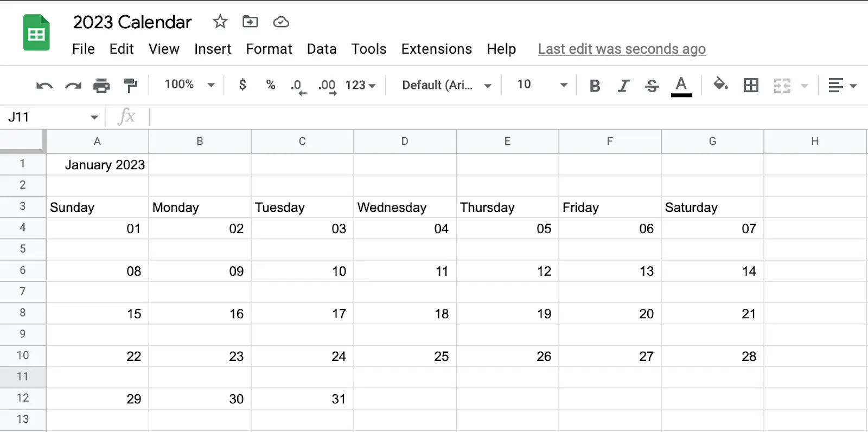This screenshot has width=868, height=432.
Task: Open print options
Action: [x=102, y=85]
